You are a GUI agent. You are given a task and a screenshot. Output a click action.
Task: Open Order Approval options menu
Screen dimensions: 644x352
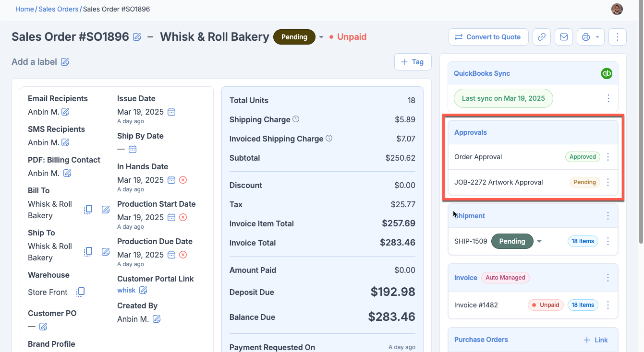608,157
